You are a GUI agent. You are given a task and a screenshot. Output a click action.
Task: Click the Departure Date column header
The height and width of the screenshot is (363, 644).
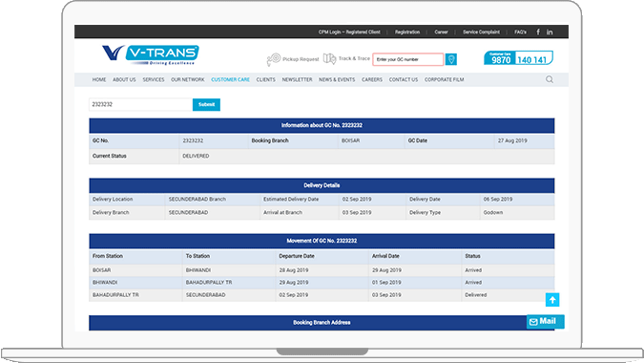pyautogui.click(x=297, y=256)
